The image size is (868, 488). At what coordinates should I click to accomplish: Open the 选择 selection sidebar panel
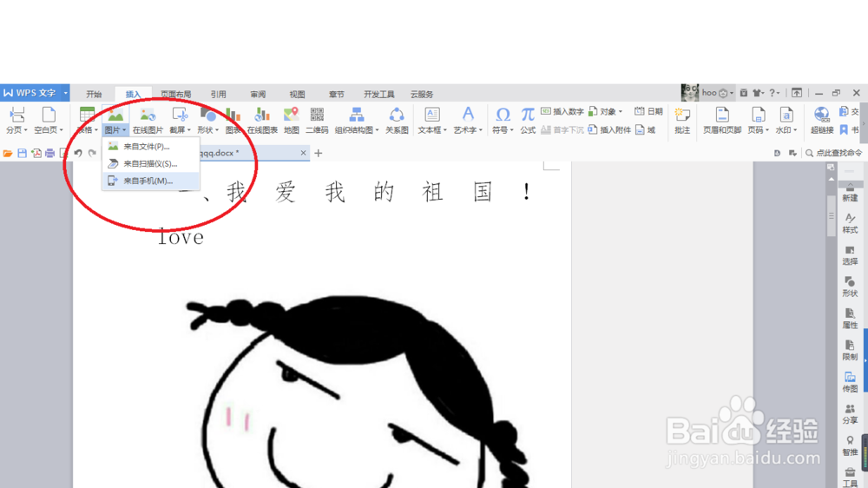click(850, 255)
